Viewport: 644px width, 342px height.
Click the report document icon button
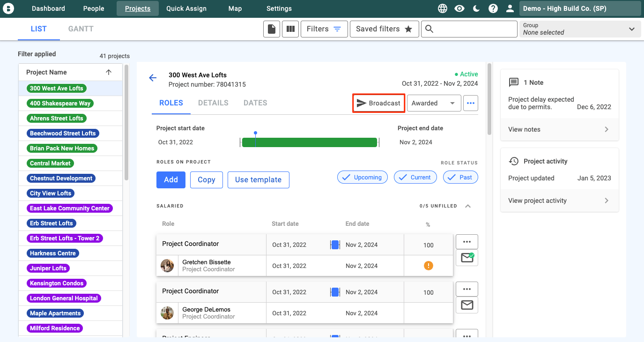[x=272, y=29]
